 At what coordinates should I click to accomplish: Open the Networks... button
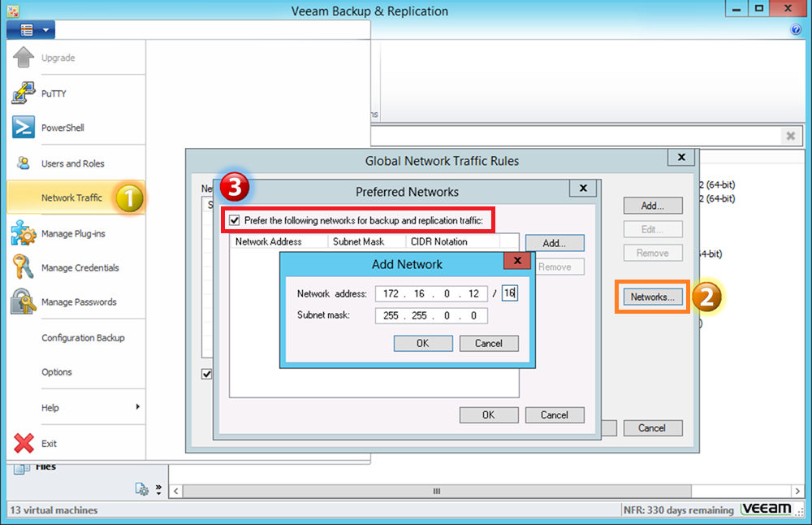pos(653,297)
